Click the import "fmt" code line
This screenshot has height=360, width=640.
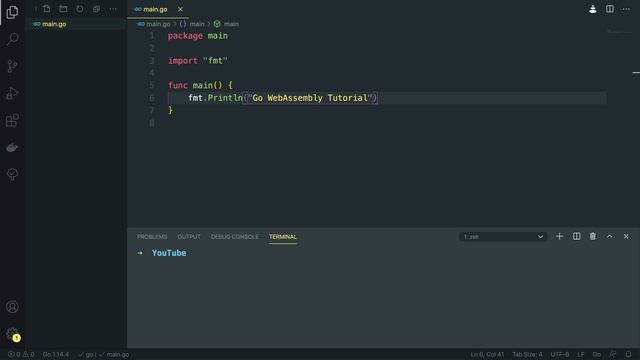point(198,61)
